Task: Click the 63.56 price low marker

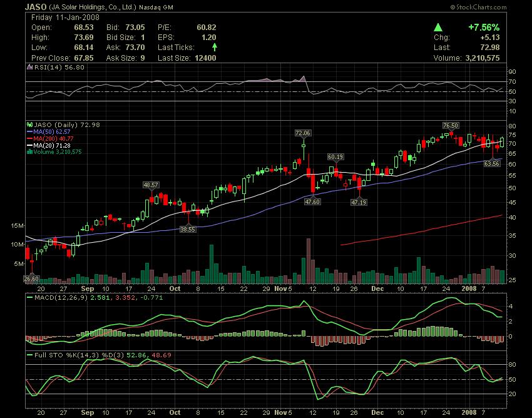Action: [x=492, y=164]
